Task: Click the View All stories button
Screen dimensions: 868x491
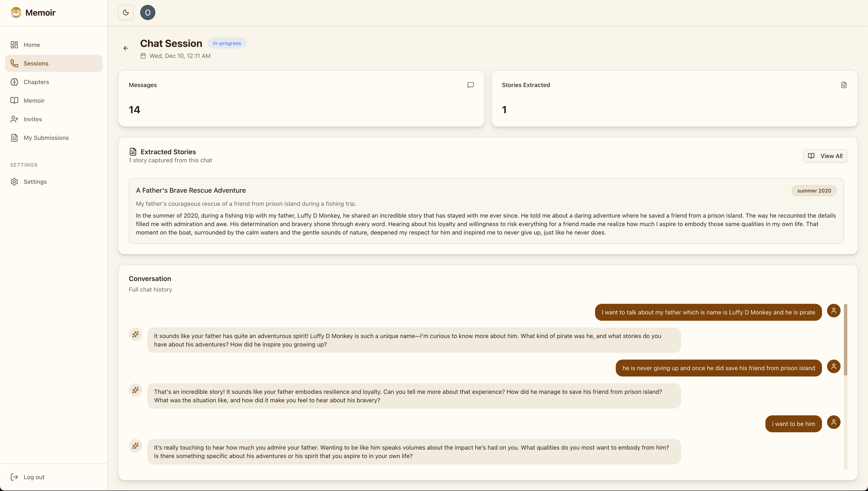Action: [825, 156]
